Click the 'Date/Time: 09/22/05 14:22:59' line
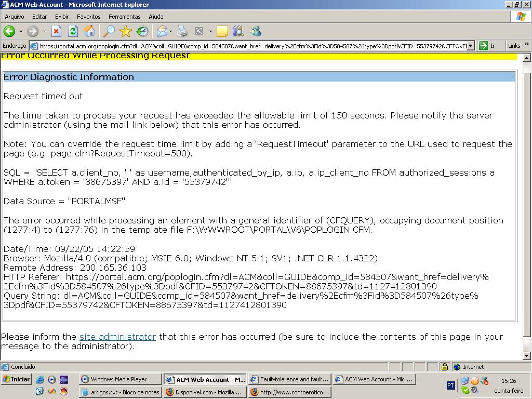This screenshot has height=399, width=532. (69, 249)
